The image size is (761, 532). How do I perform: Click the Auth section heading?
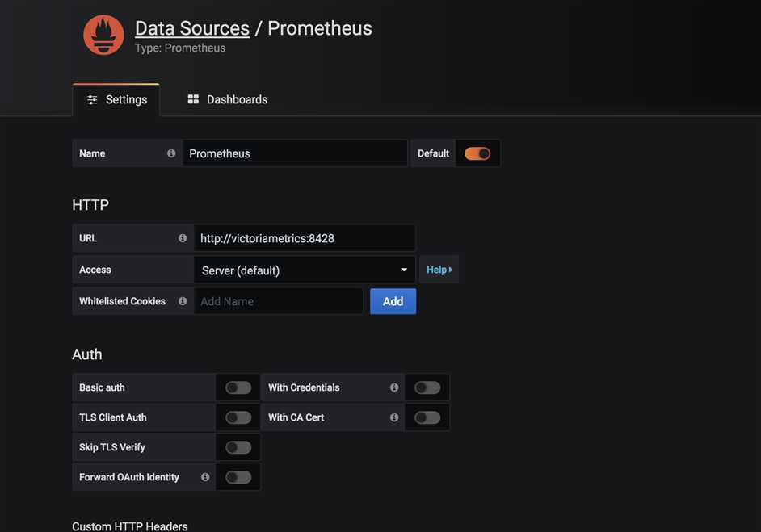87,354
